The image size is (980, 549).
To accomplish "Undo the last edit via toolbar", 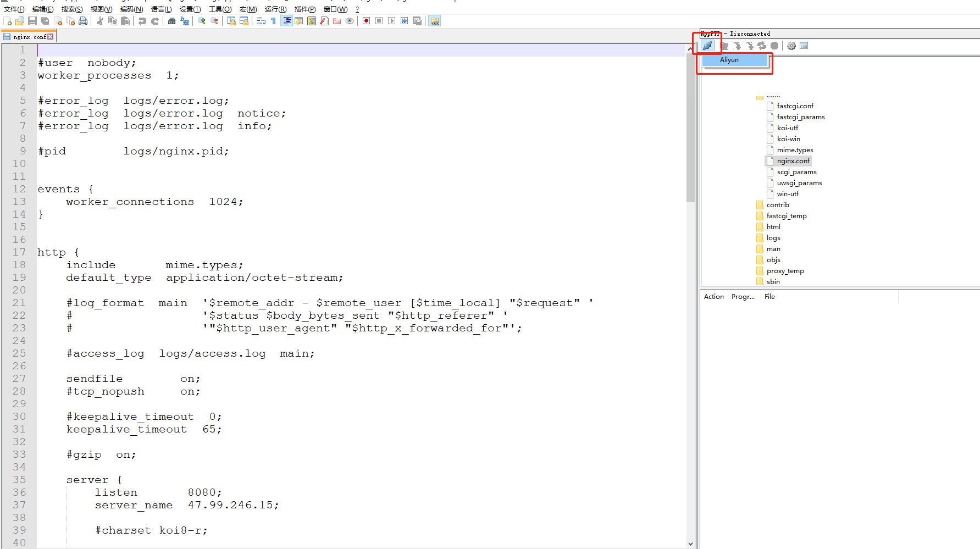I will 142,21.
